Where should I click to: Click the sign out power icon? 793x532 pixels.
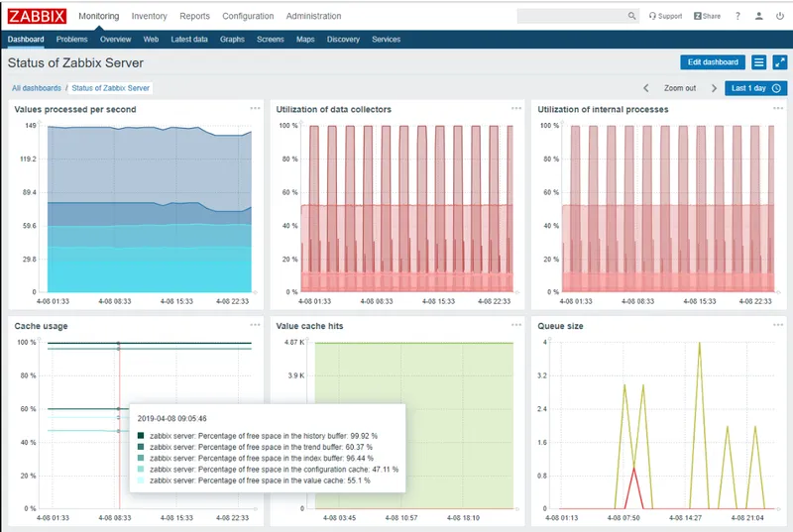point(780,16)
